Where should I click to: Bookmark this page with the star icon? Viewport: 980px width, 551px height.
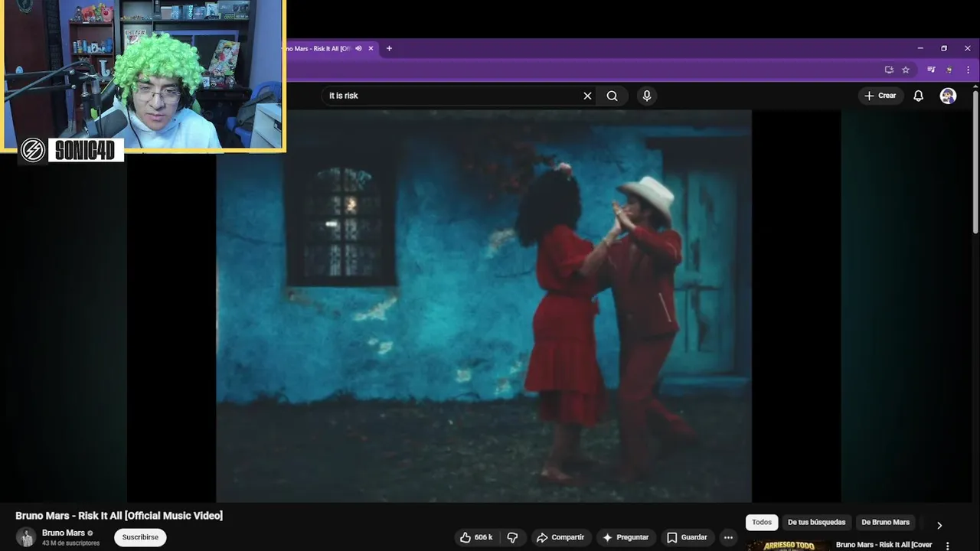(906, 70)
